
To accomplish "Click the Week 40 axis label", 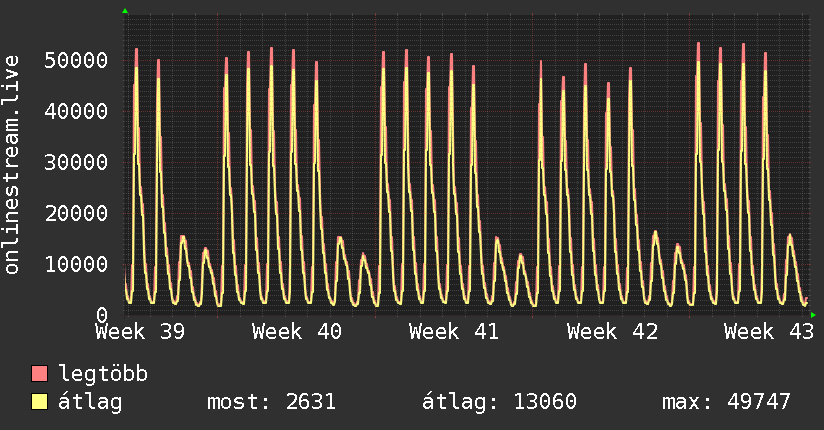I will (297, 332).
